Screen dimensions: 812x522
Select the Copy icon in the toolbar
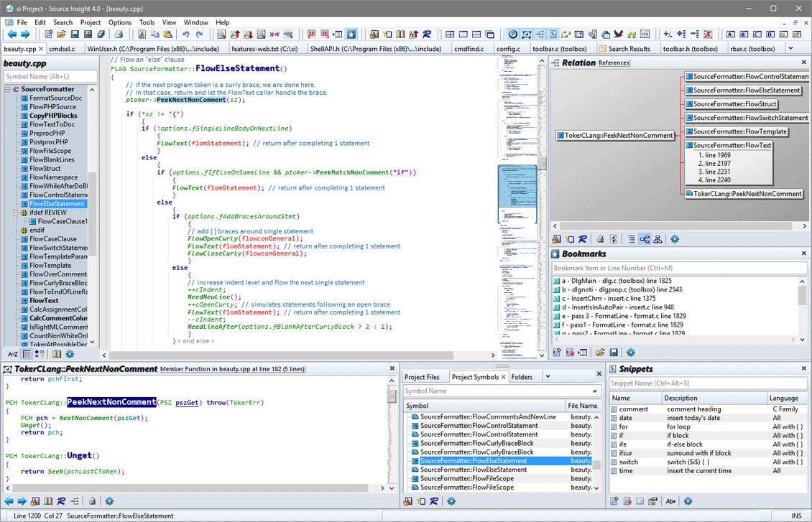[154, 33]
